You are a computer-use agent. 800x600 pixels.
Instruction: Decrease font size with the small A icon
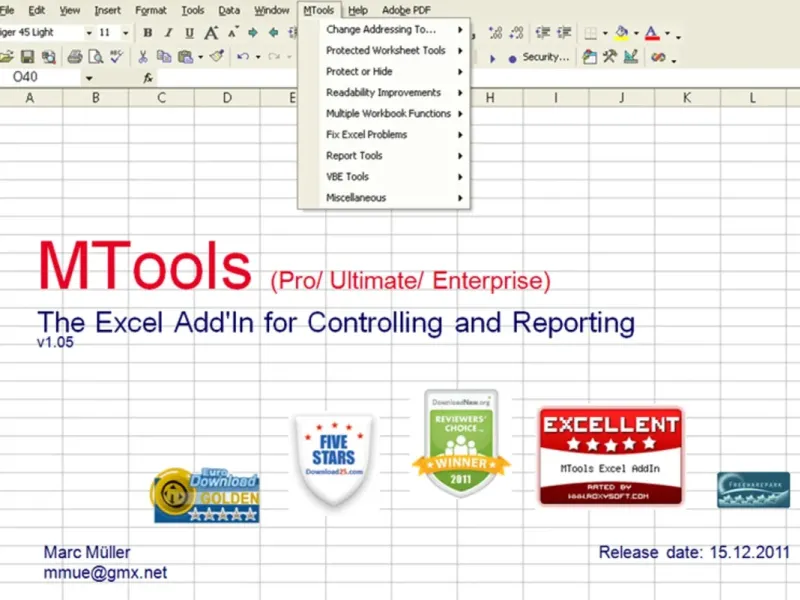(233, 33)
